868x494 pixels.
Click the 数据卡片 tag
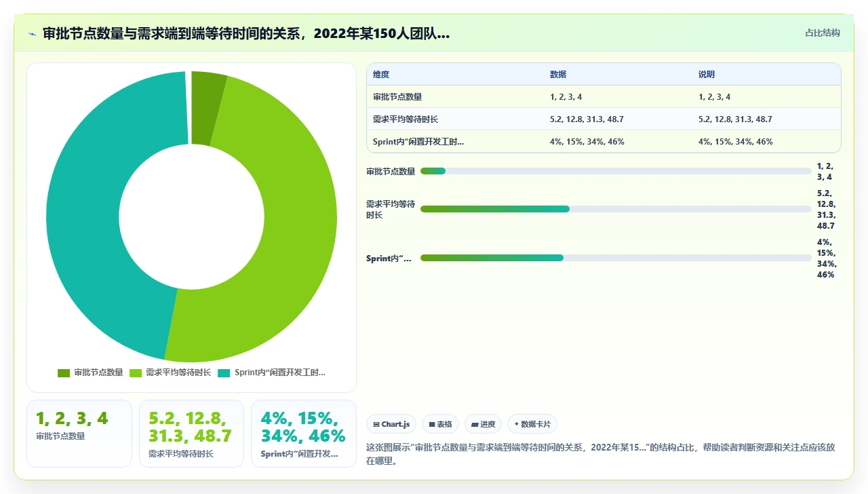click(532, 424)
